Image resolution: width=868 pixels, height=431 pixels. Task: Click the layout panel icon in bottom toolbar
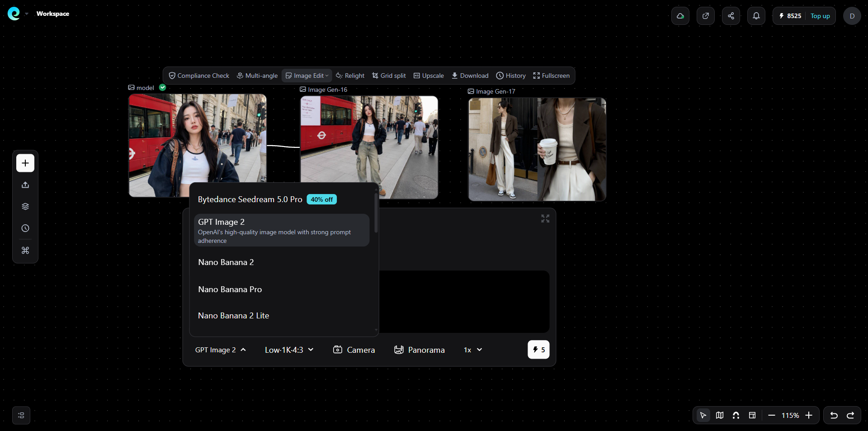coord(752,415)
